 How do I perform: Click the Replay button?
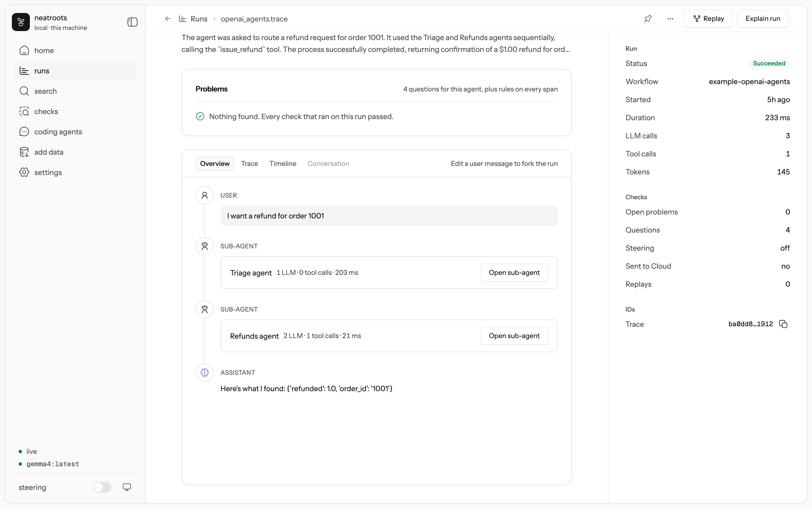(x=708, y=19)
